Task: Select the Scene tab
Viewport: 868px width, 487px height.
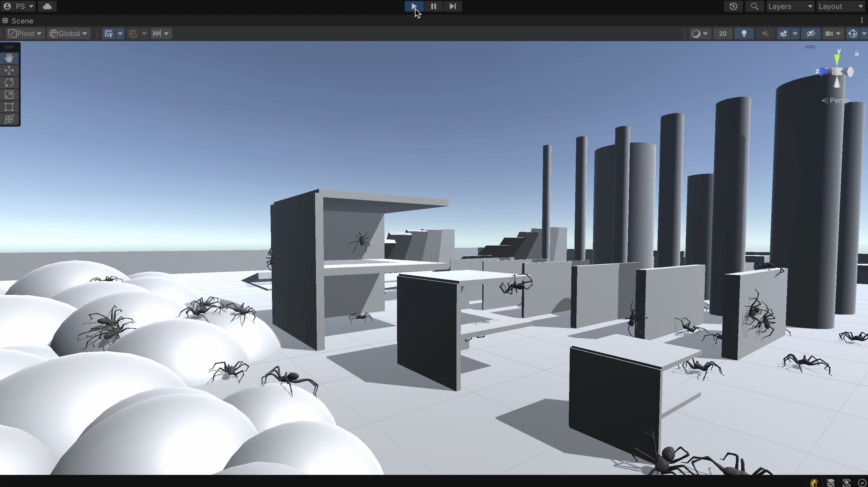Action: [18, 21]
